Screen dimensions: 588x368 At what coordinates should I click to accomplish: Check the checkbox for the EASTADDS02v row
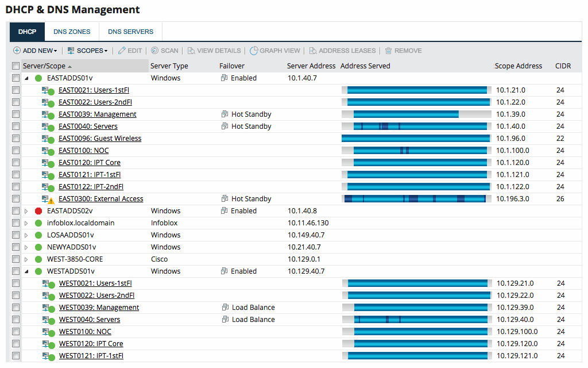(x=16, y=210)
